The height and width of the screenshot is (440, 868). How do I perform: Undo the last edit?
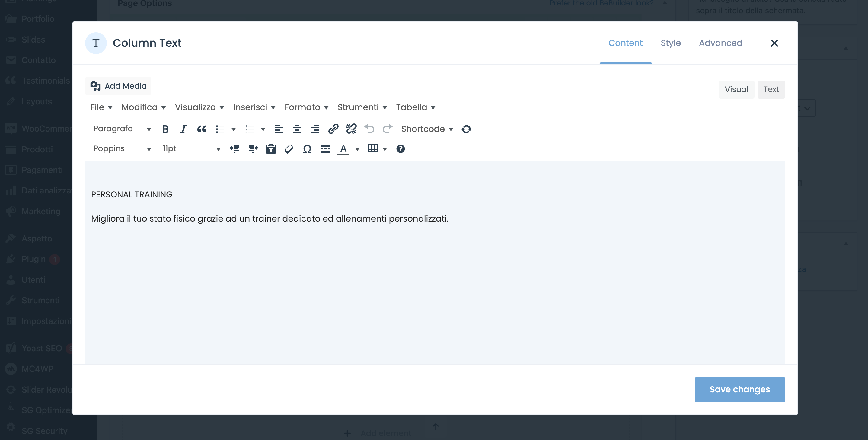click(369, 129)
